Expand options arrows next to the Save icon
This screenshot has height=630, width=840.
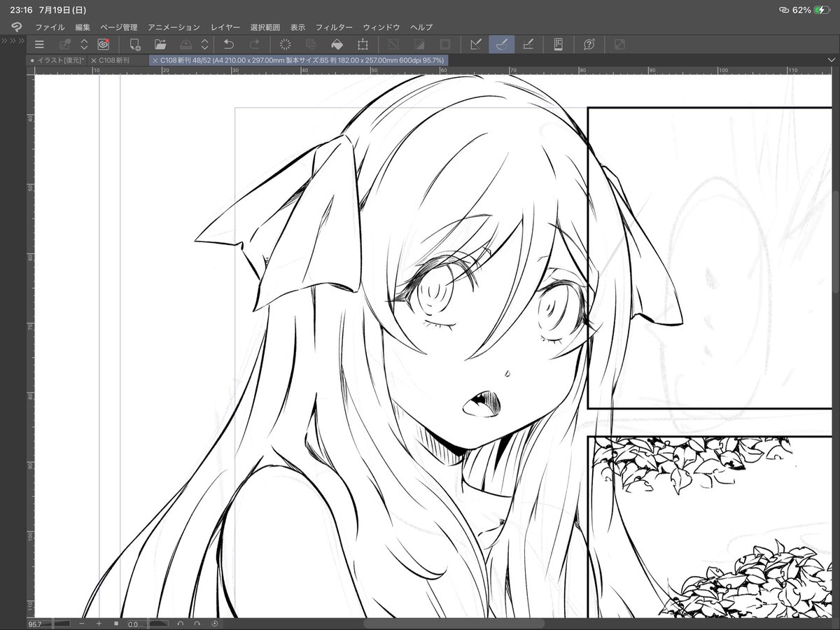point(204,44)
